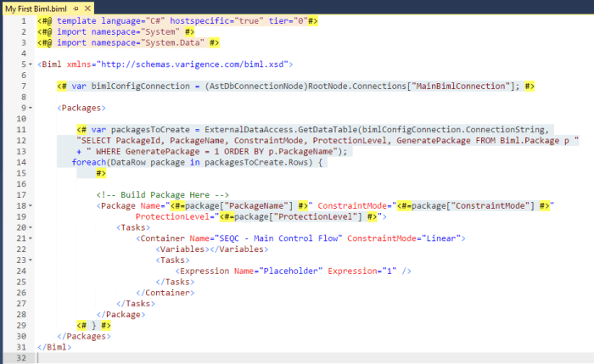Click line number 32 in the gutter
The height and width of the screenshot is (364, 594).
(21, 358)
